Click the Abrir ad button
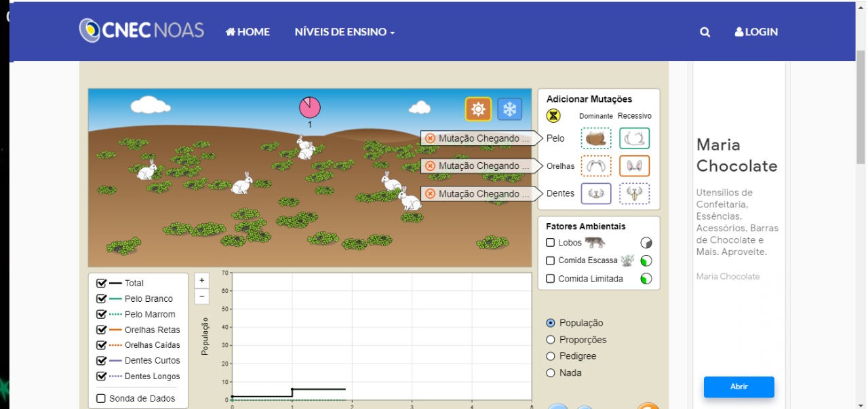The width and height of the screenshot is (868, 409). tap(738, 387)
